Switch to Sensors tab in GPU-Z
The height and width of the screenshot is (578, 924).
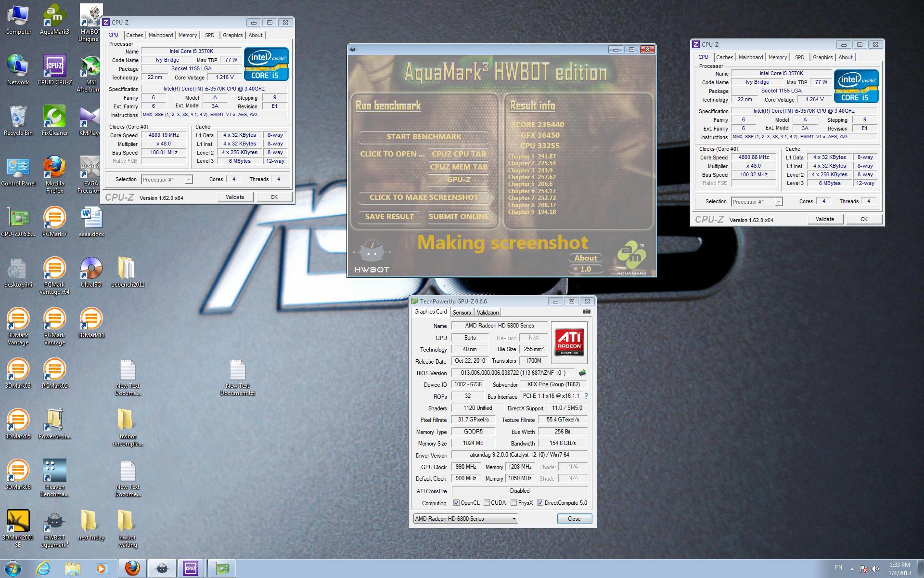(x=462, y=313)
